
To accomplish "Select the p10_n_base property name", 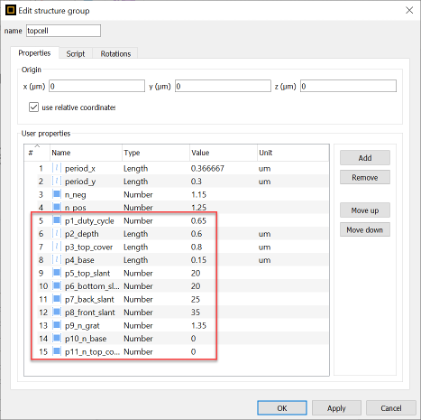I will pos(86,339).
